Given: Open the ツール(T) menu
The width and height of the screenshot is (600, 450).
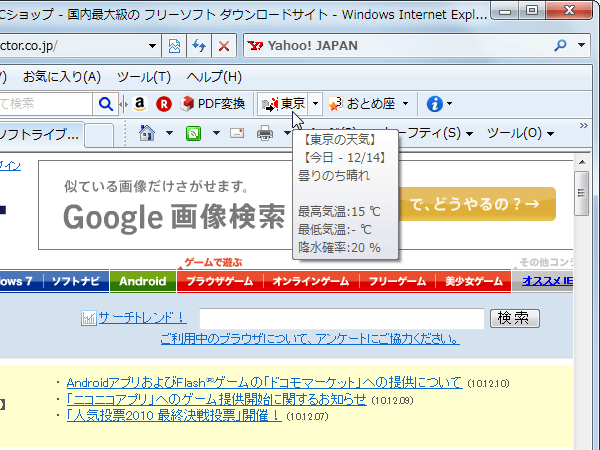Looking at the screenshot, I should tap(144, 77).
